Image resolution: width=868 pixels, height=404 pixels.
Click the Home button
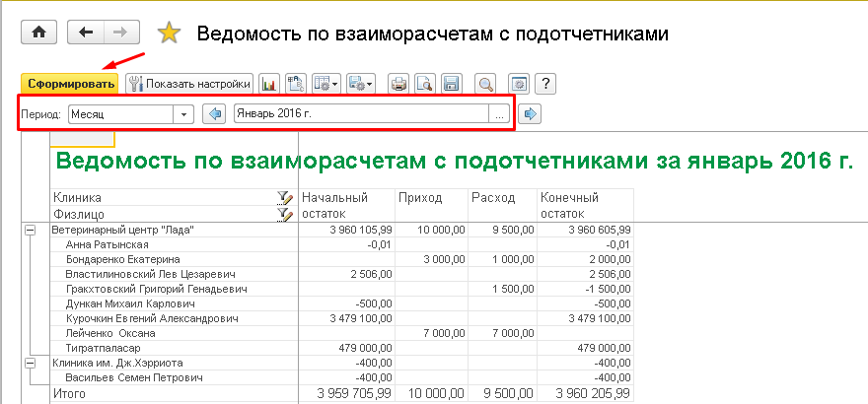(x=39, y=33)
